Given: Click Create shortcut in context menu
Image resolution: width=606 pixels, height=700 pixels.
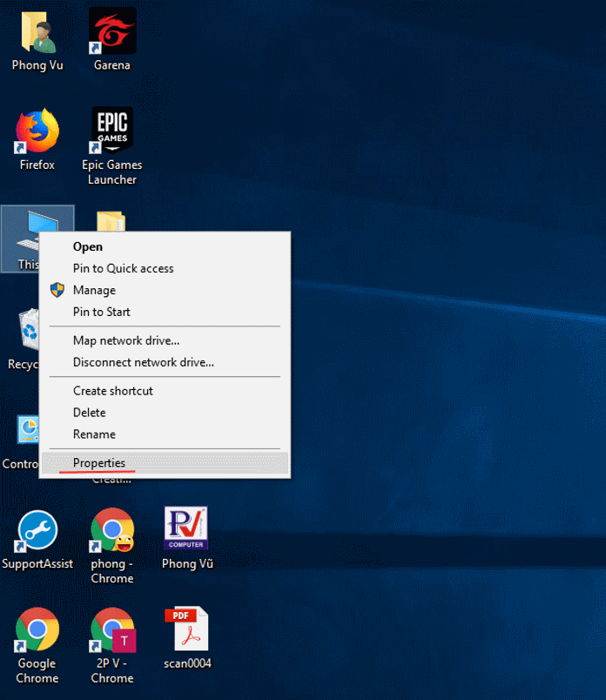Looking at the screenshot, I should 113,391.
